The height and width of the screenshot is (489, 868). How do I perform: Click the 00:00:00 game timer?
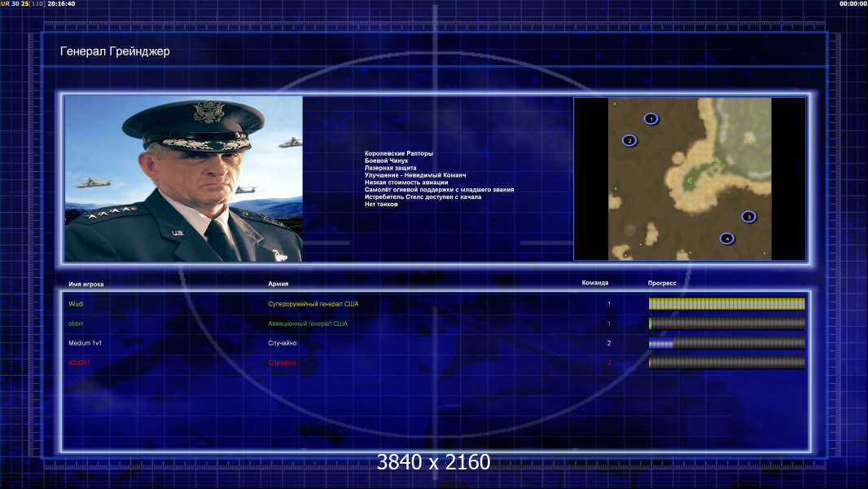[x=853, y=3]
